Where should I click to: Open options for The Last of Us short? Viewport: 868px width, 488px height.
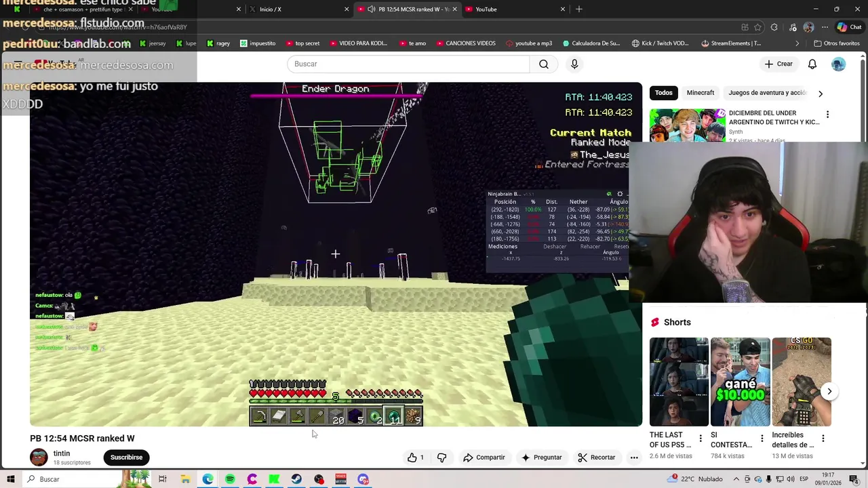(x=701, y=439)
